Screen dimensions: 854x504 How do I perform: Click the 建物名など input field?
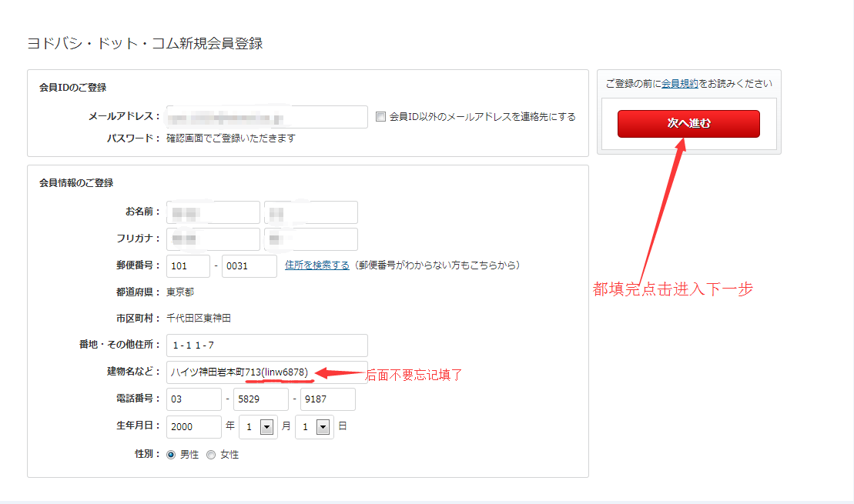pyautogui.click(x=267, y=372)
